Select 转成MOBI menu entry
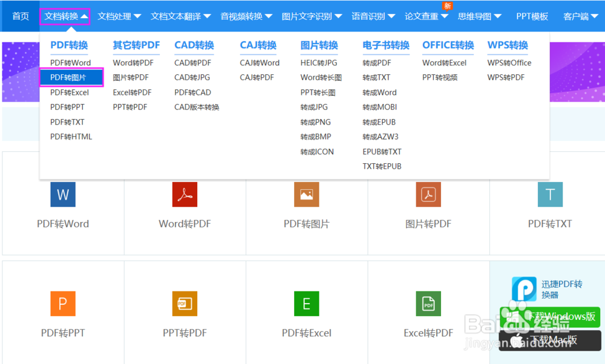 coord(380,107)
